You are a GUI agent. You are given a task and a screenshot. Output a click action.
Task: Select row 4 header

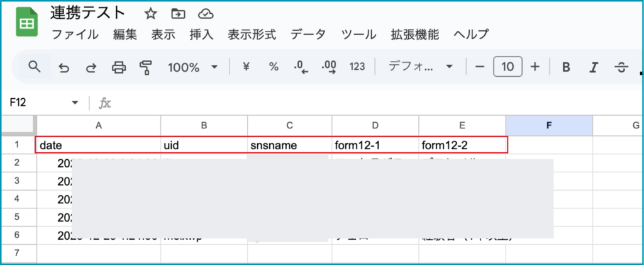tap(18, 199)
